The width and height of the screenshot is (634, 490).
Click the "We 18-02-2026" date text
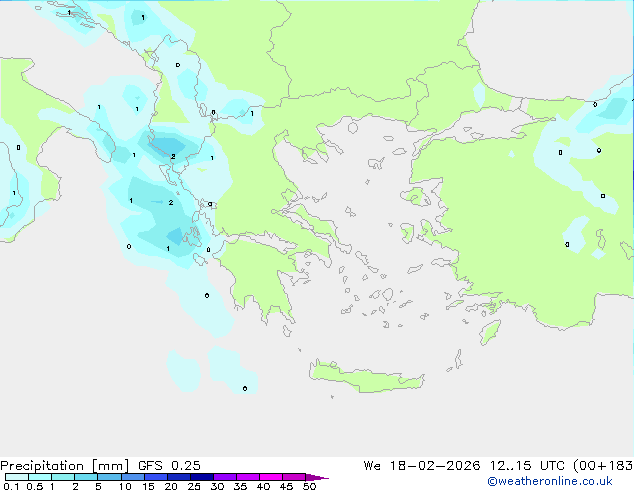point(422,466)
